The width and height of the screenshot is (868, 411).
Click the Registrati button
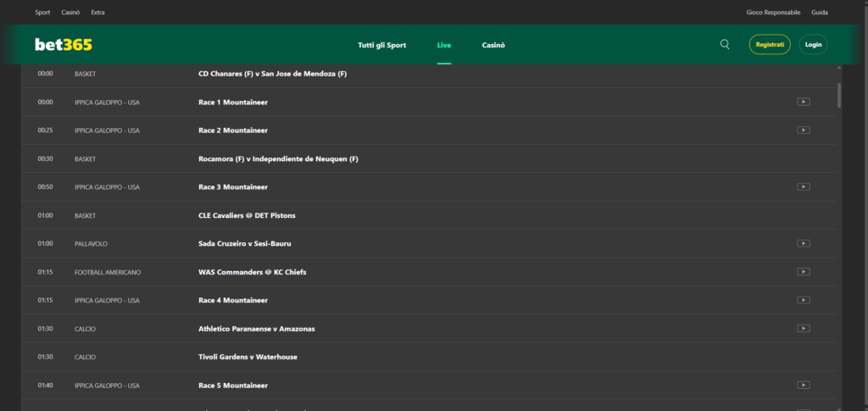pos(769,44)
